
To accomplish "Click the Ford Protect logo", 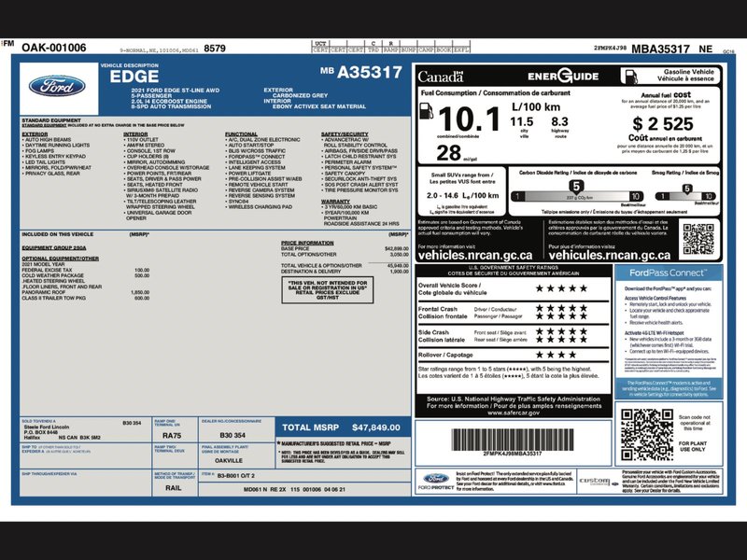I will (435, 481).
